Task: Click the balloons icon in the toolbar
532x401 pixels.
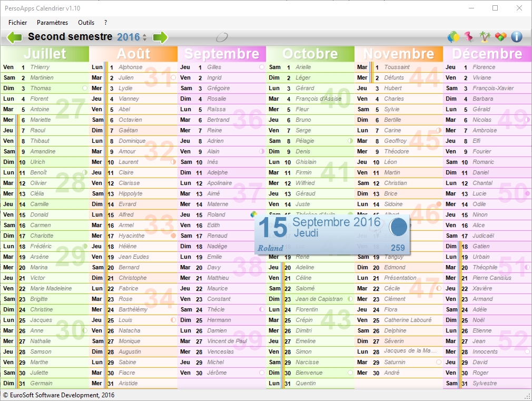Action: pyautogui.click(x=453, y=37)
